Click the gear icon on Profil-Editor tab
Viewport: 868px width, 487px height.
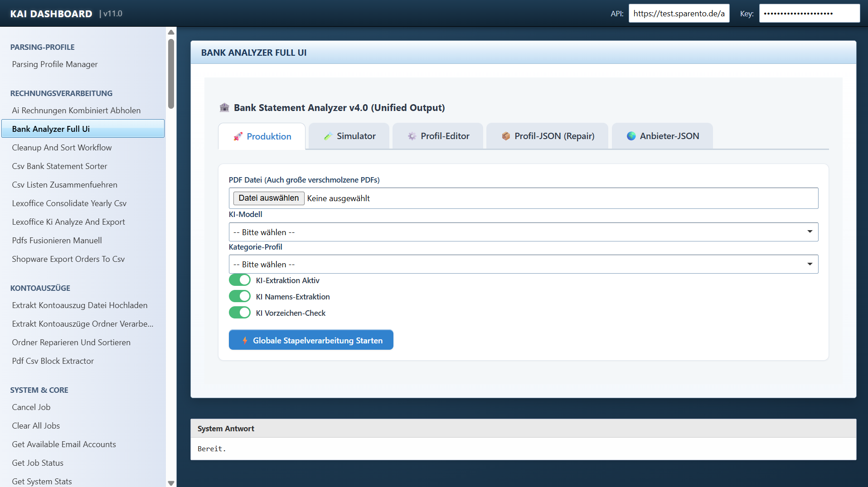[x=412, y=135]
